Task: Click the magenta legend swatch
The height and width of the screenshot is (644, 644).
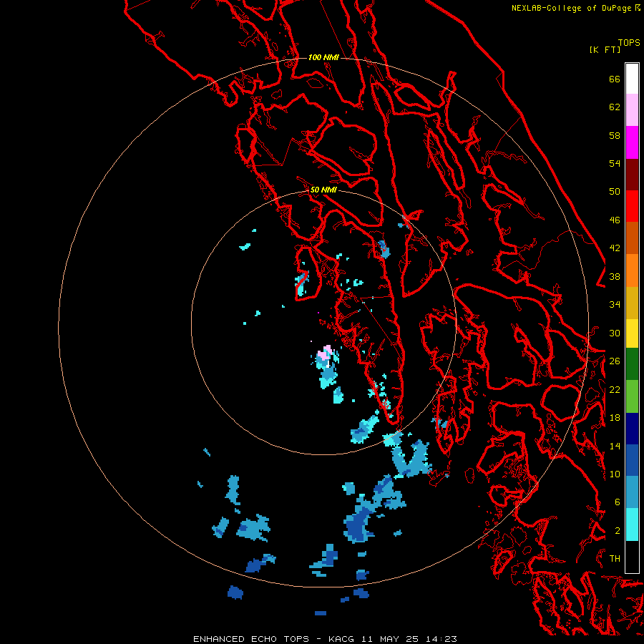Action: [x=632, y=142]
